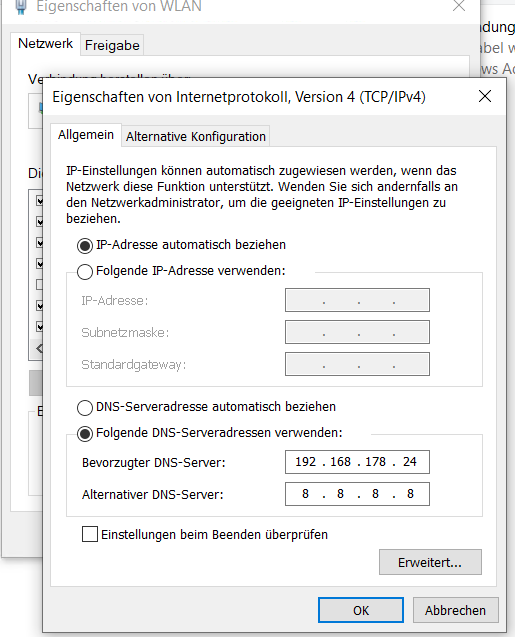
Task: Click the Erweitert... button
Action: click(x=430, y=562)
